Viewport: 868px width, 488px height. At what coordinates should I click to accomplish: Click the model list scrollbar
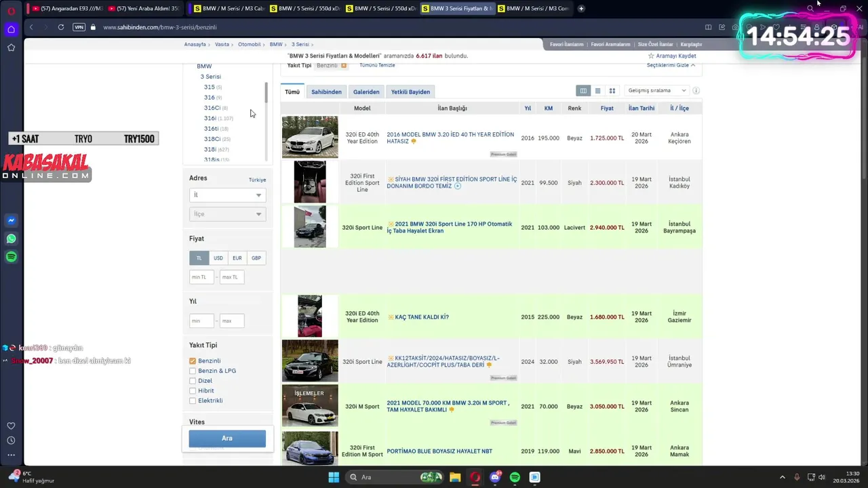(266, 92)
